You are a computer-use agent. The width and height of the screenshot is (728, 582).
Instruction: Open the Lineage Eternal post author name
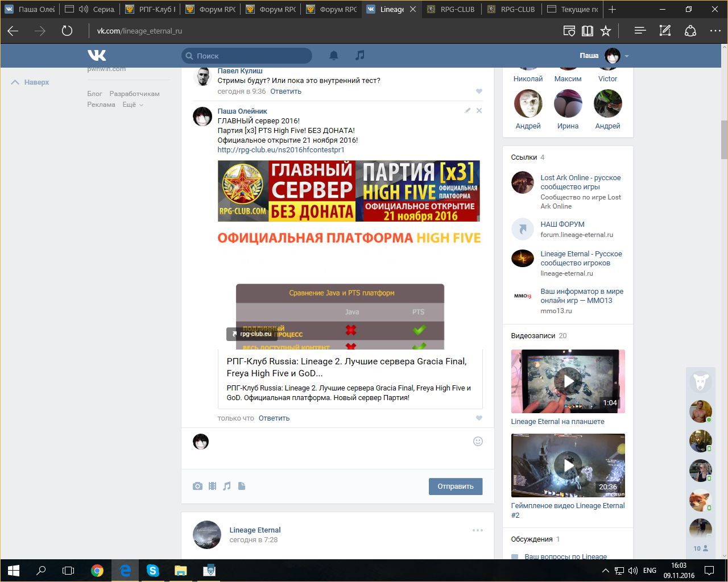click(255, 530)
